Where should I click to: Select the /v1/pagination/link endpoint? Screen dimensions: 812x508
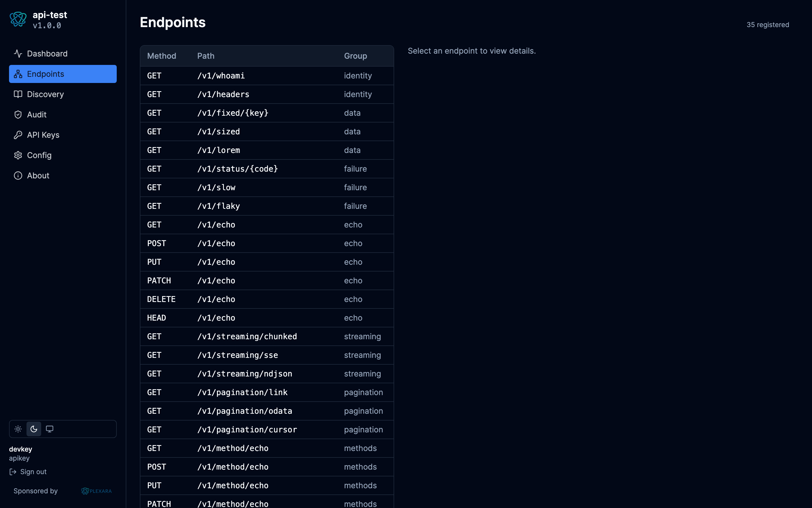267,393
